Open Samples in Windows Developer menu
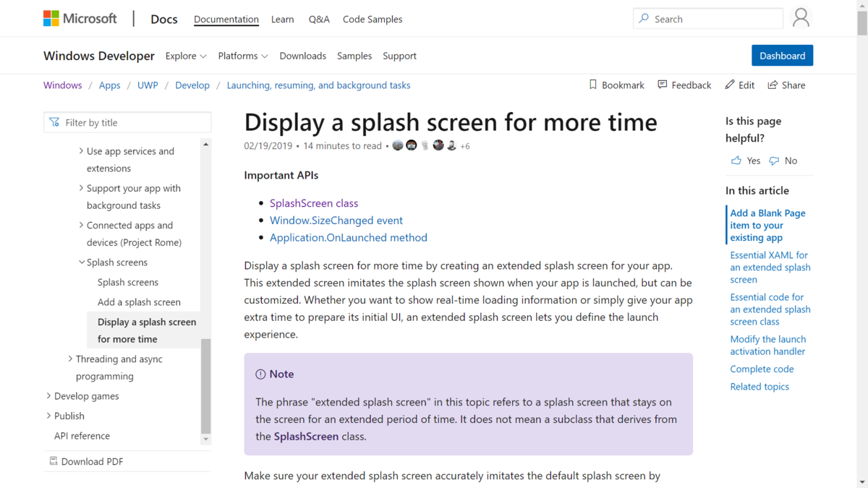868x488 pixels. [354, 56]
